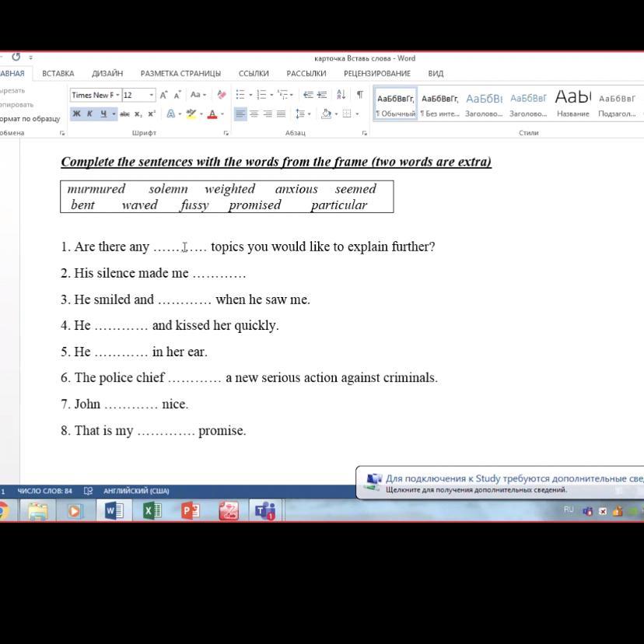Toggle italic (К) formatting
644x644 pixels.
[x=89, y=114]
